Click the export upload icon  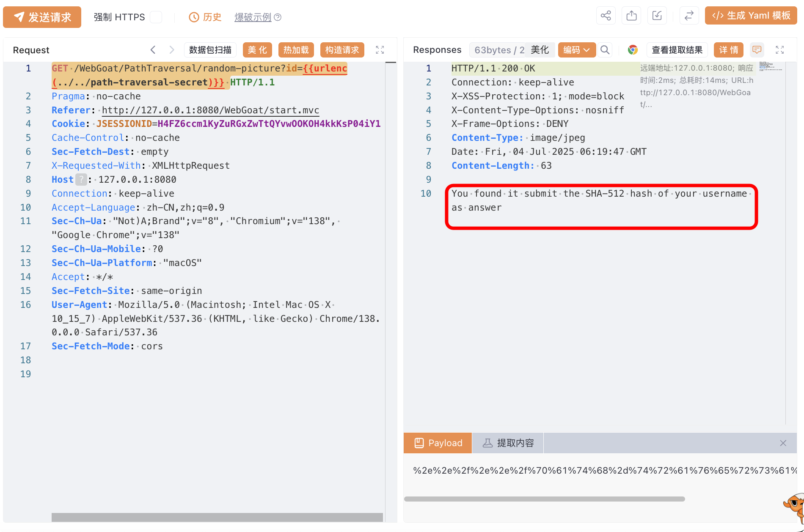(x=631, y=16)
